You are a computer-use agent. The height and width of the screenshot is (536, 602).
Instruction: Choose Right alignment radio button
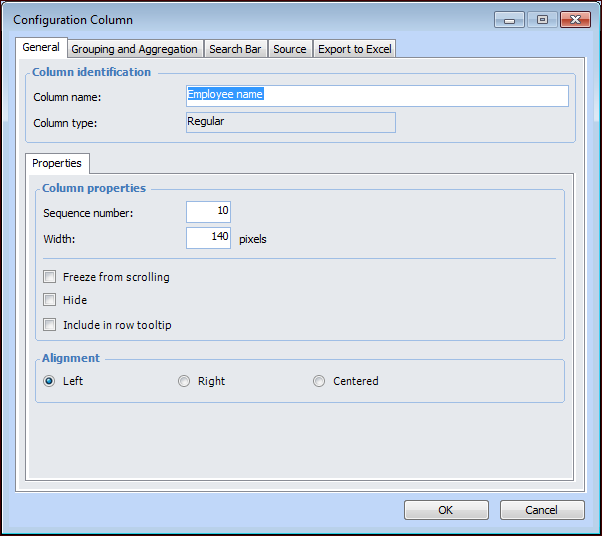point(184,381)
